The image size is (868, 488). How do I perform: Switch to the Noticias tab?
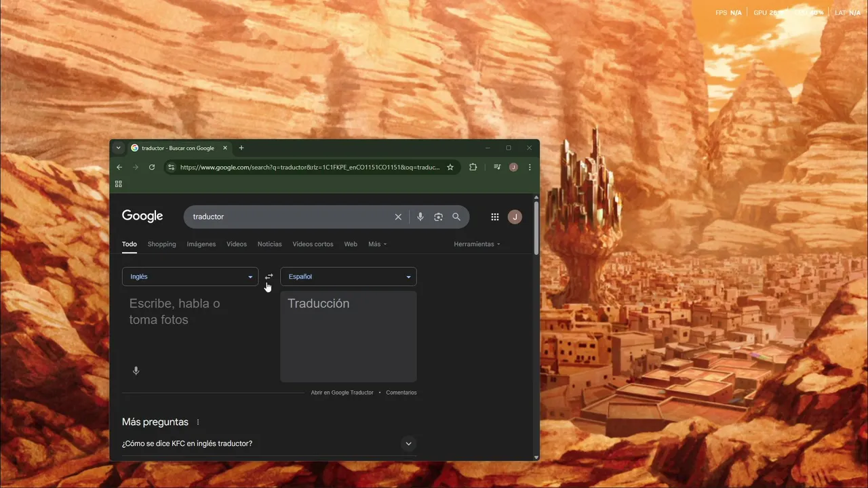[270, 244]
